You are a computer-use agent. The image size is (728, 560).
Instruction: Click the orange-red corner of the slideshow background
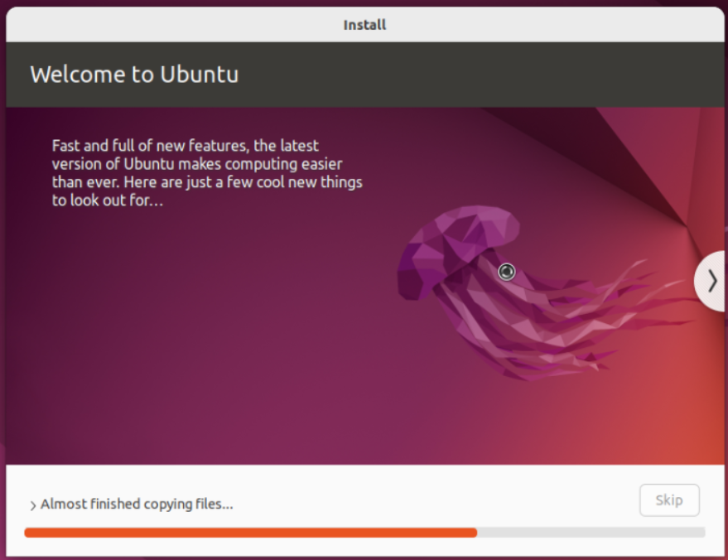[x=696, y=439]
